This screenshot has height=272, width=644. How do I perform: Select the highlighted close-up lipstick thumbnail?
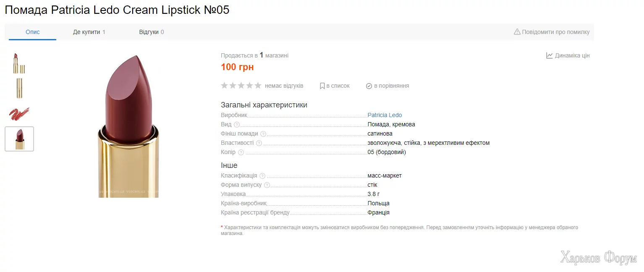coord(19,139)
